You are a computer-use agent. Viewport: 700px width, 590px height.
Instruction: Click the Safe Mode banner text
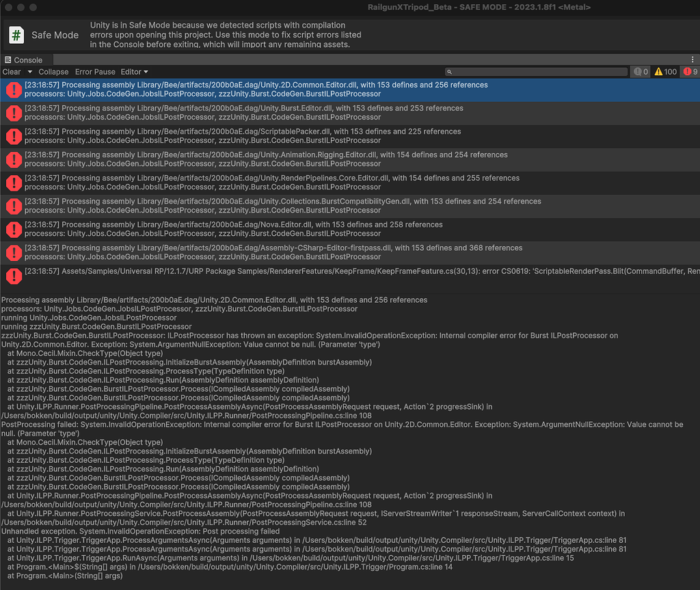pos(205,34)
